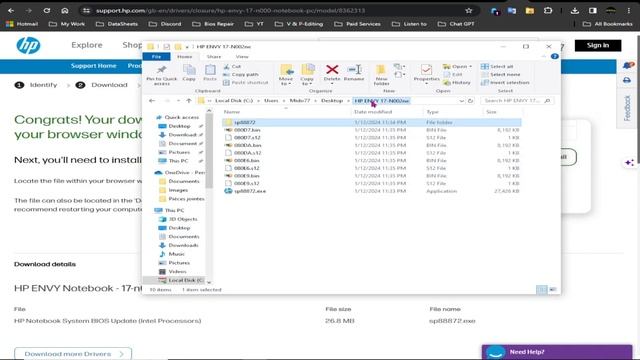Click Copy path in the ribbon
Viewport: 640px width, 360px height.
[241, 74]
